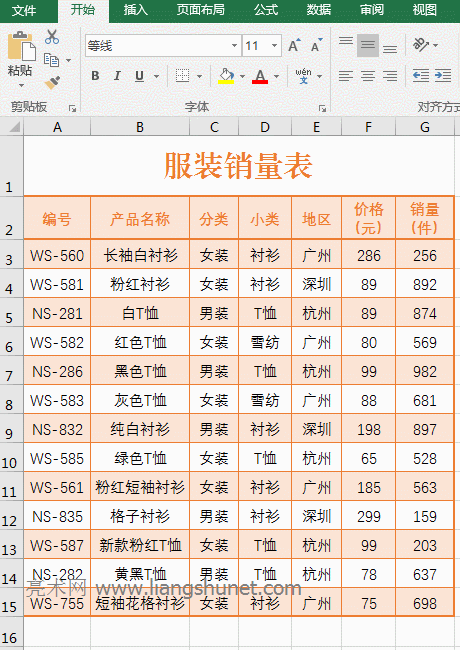Open the 剪贴板 dialog launcher
Viewport: 460px width, 650px height.
(73, 109)
